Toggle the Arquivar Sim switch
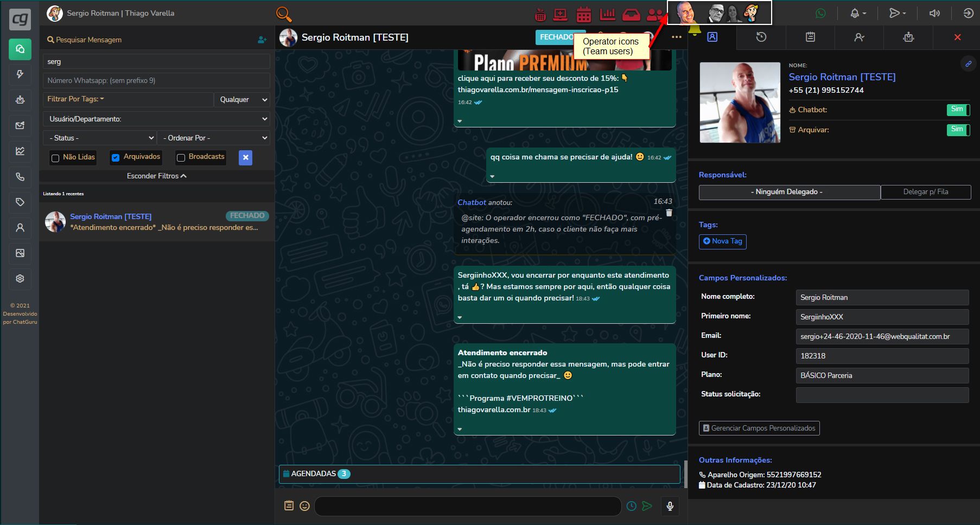 tap(958, 130)
